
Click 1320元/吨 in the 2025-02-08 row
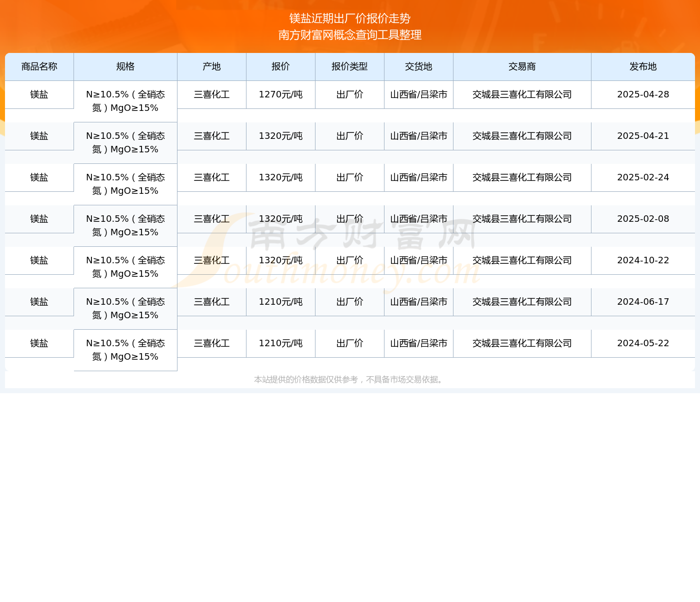coord(281,219)
